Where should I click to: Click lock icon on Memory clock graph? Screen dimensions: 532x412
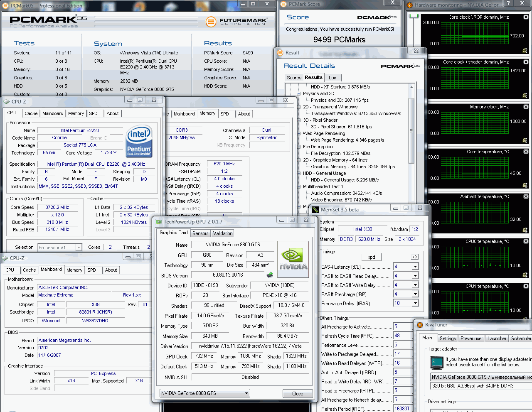(525, 140)
